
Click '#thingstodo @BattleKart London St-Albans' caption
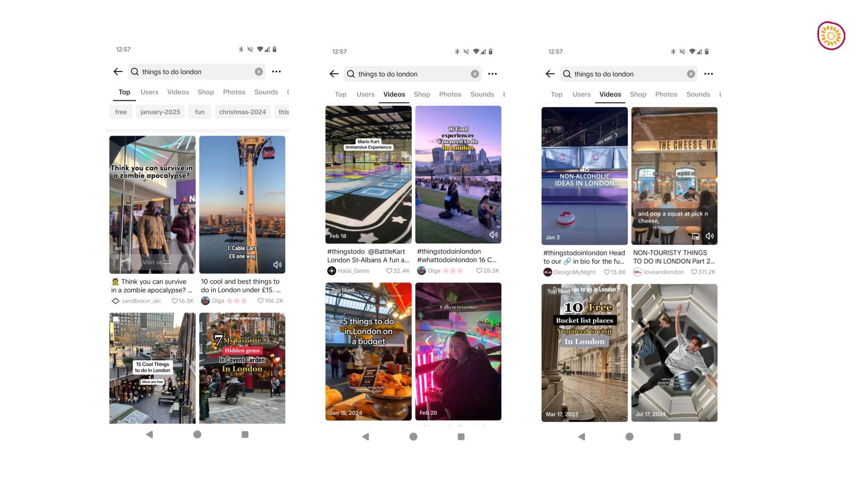tap(368, 256)
